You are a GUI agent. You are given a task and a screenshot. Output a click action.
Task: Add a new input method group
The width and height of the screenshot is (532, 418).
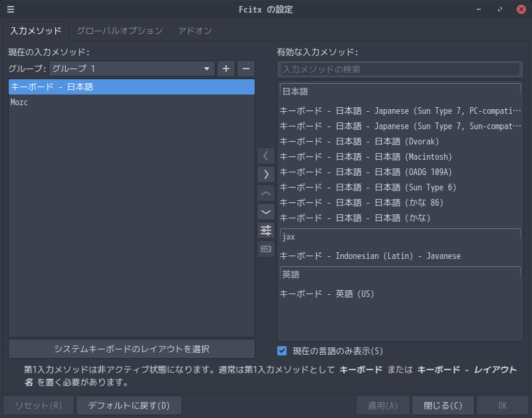226,69
